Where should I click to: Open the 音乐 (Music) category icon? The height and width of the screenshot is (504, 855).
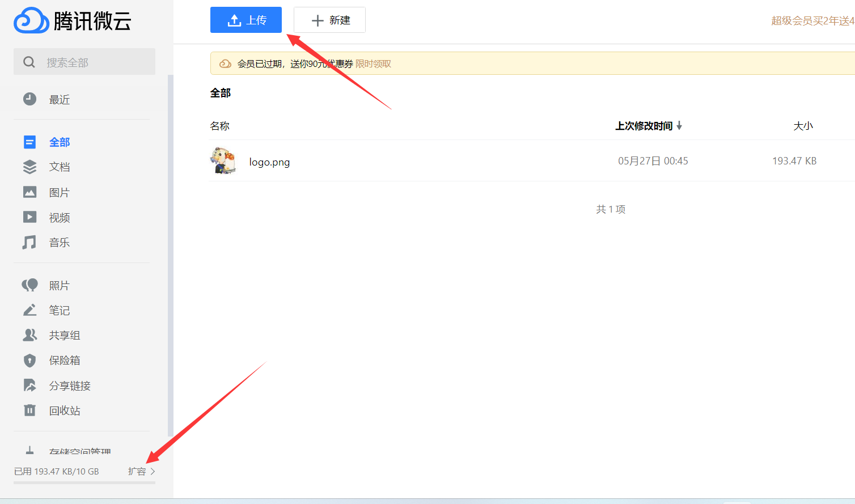point(29,242)
